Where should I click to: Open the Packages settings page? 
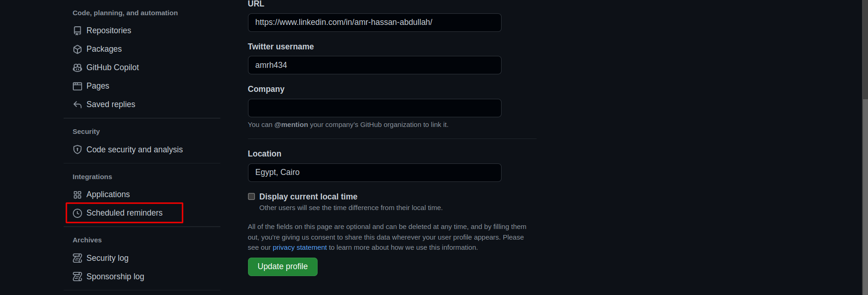point(104,49)
